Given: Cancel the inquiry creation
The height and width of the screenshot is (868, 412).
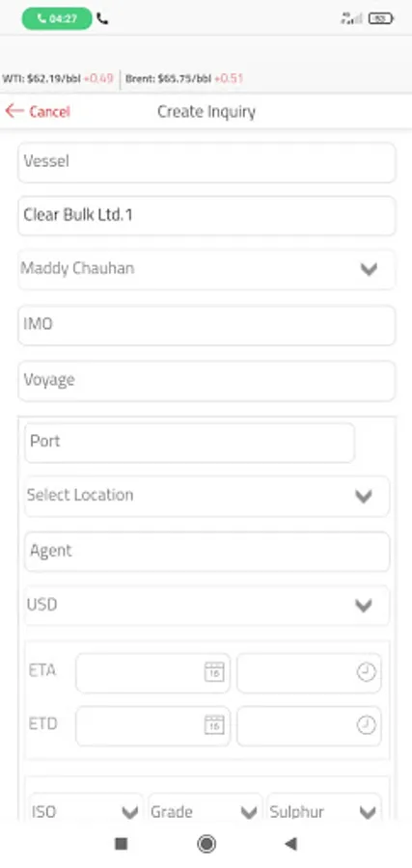Looking at the screenshot, I should tap(38, 111).
